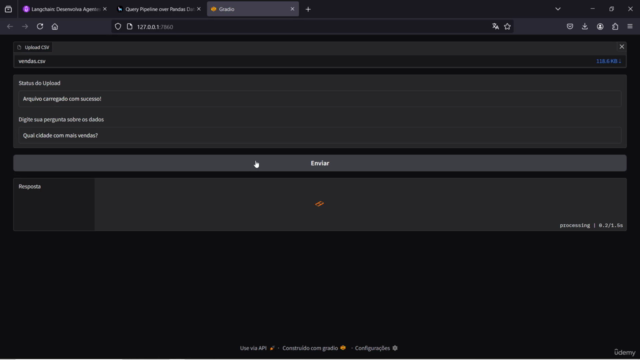Open the 'Construído com gradio' link
This screenshot has width=640, height=360.
coord(314,348)
